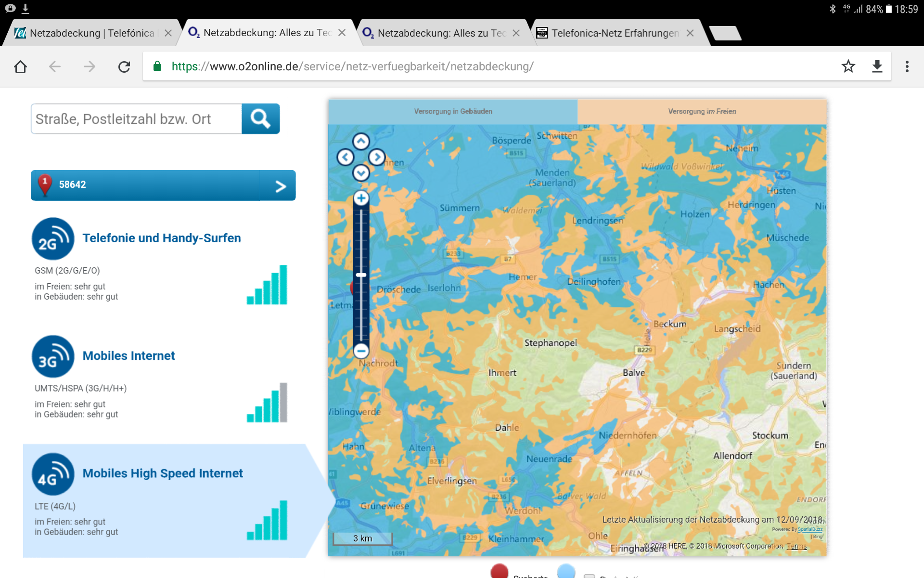Close the Telefónica Netzabdeckung tab
Screen dimensions: 924x578
pyautogui.click(x=168, y=33)
